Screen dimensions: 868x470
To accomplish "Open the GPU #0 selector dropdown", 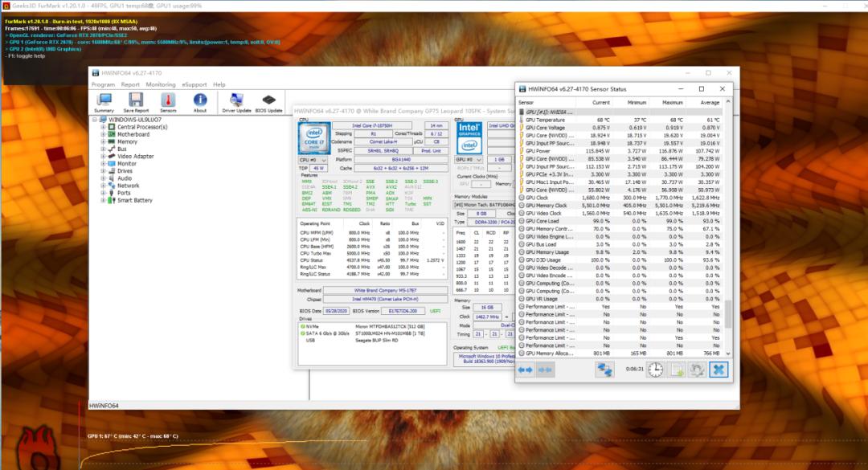I will (469, 159).
